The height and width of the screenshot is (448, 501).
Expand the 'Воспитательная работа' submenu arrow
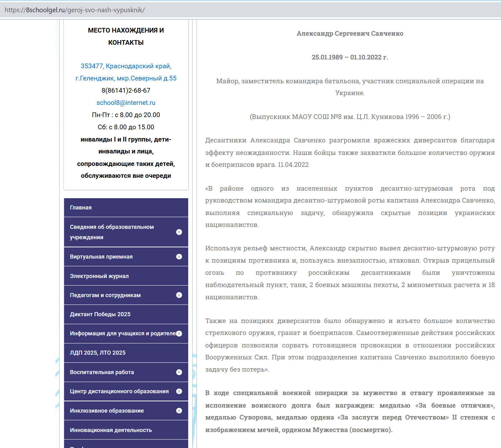tap(179, 372)
